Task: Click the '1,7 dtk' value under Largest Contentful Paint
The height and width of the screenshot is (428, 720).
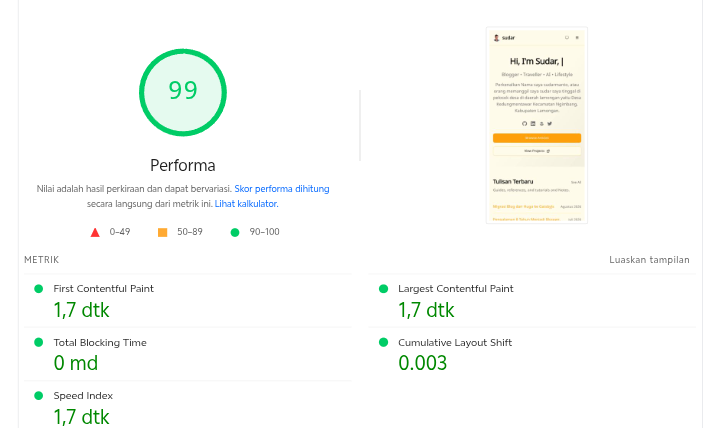Action: coord(426,310)
